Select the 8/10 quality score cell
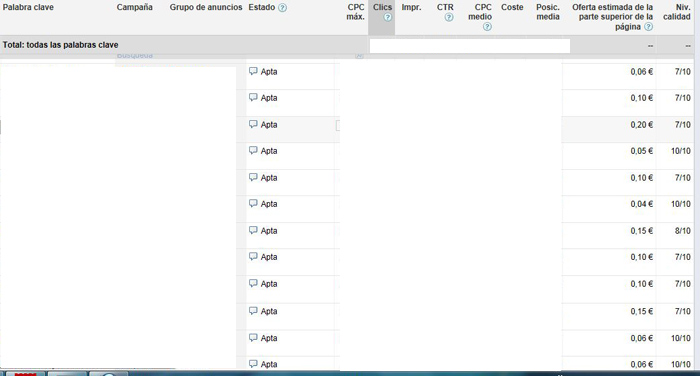This screenshot has height=376, width=700. pos(683,230)
